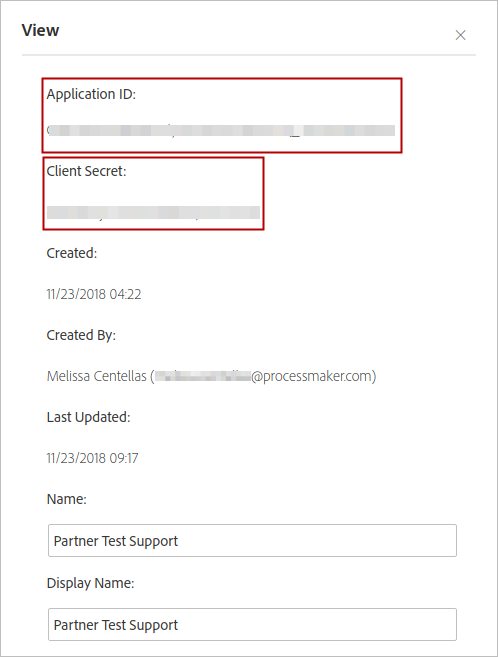Click the Display Name field label
This screenshot has width=498, height=657.
[x=90, y=583]
